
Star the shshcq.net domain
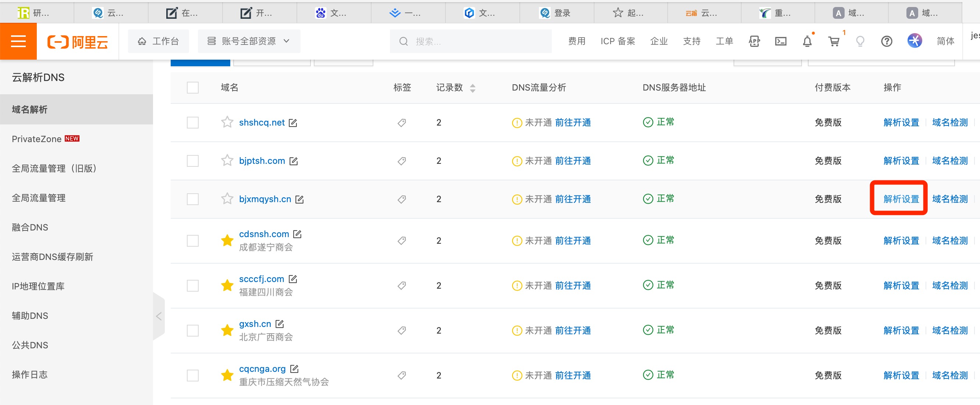227,122
